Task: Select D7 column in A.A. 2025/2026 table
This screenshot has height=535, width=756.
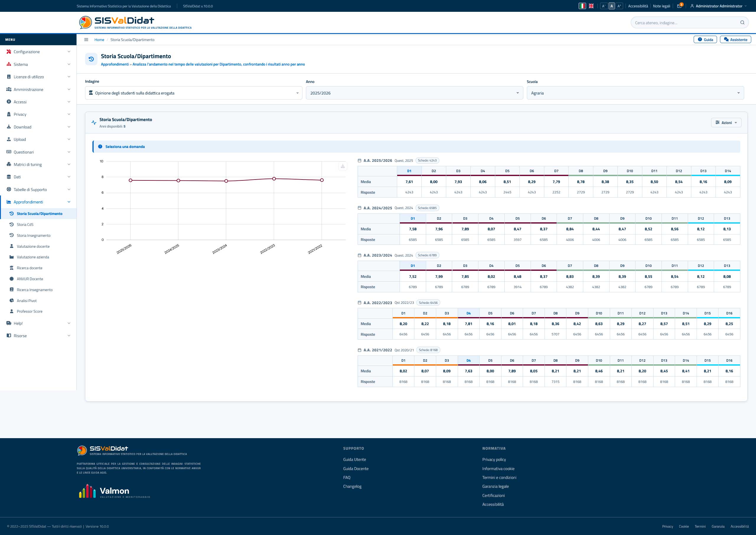Action: pyautogui.click(x=556, y=171)
